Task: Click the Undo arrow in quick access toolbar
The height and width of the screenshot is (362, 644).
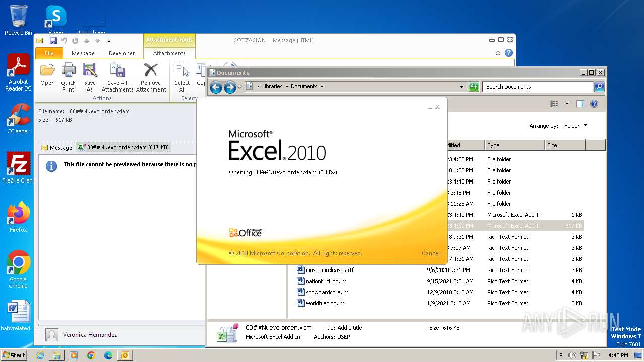Action: [x=64, y=41]
